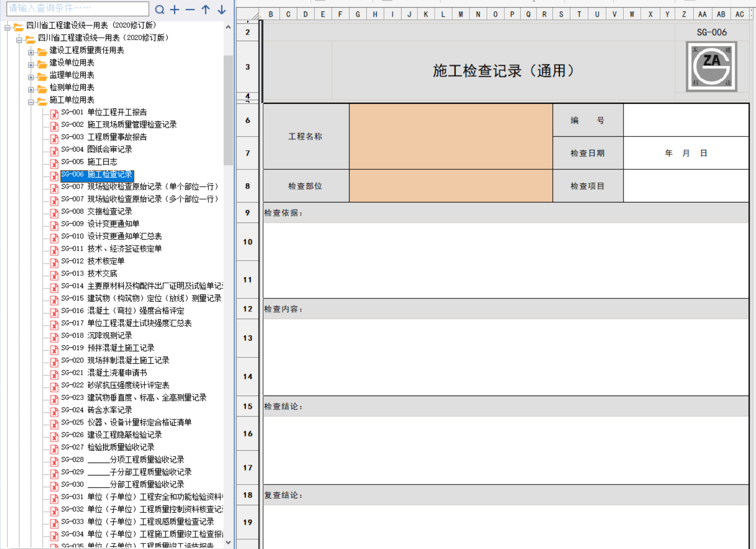
Task: Select column header B
Action: click(x=271, y=14)
